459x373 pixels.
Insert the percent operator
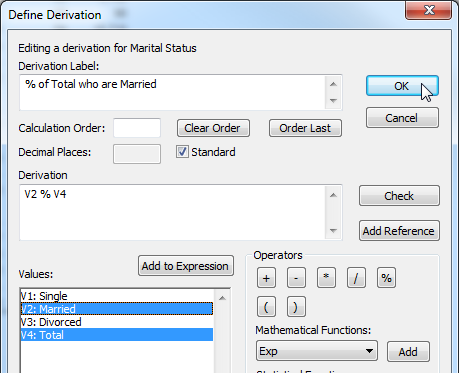tap(386, 278)
